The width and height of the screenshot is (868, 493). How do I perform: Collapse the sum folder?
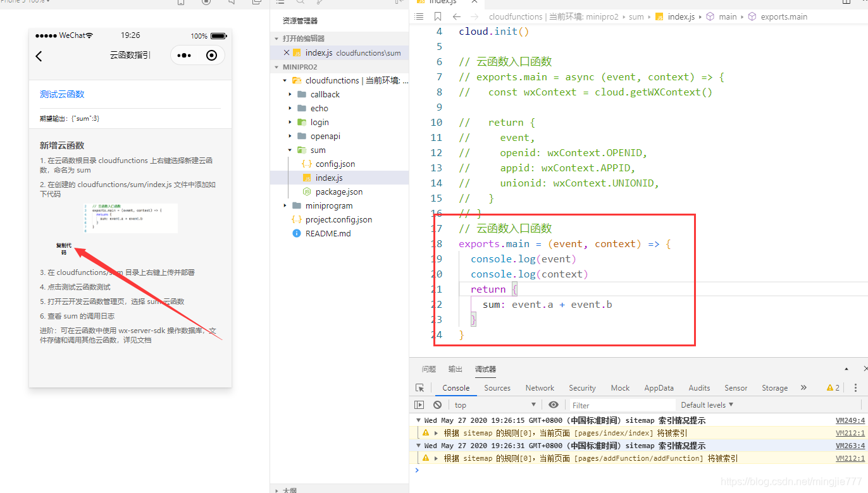[x=290, y=150]
